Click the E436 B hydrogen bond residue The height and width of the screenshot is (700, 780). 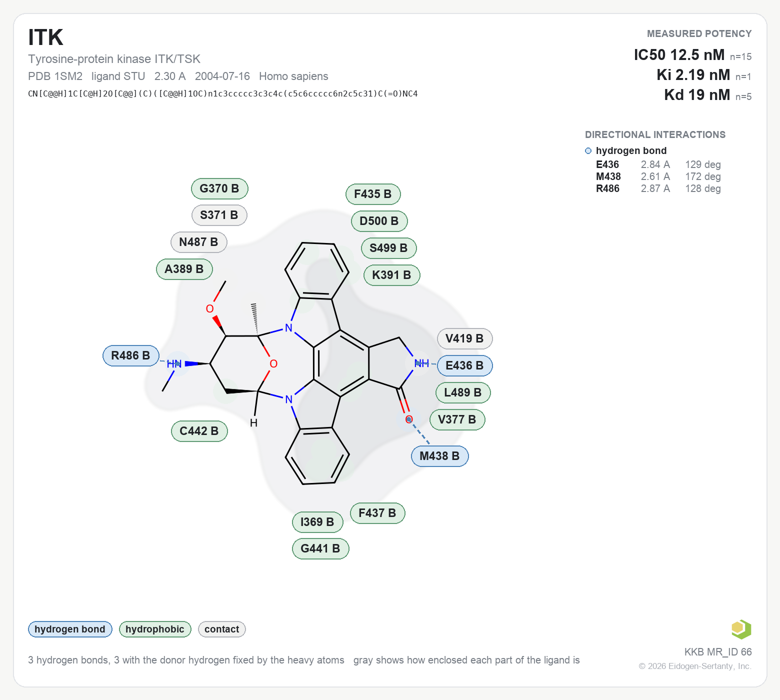point(464,365)
